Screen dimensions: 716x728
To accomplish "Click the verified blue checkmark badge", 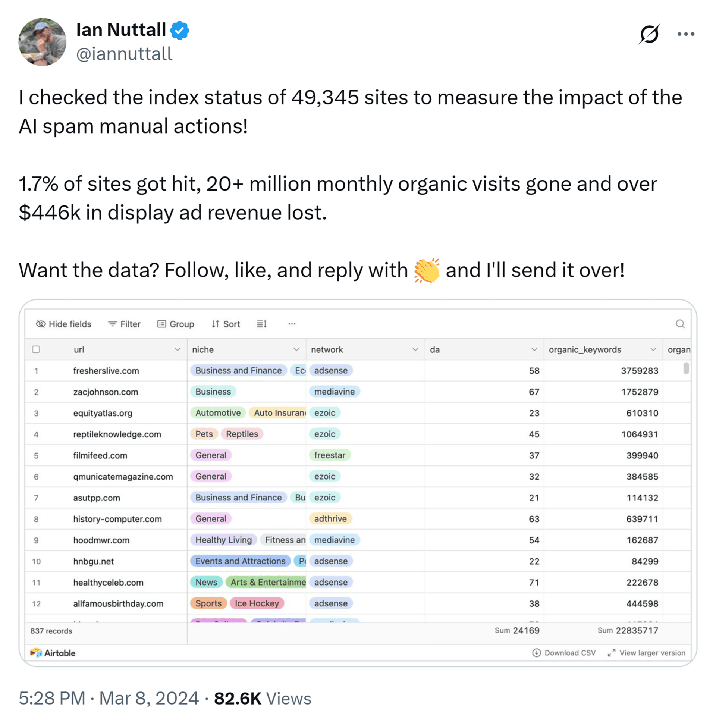I will (x=180, y=30).
